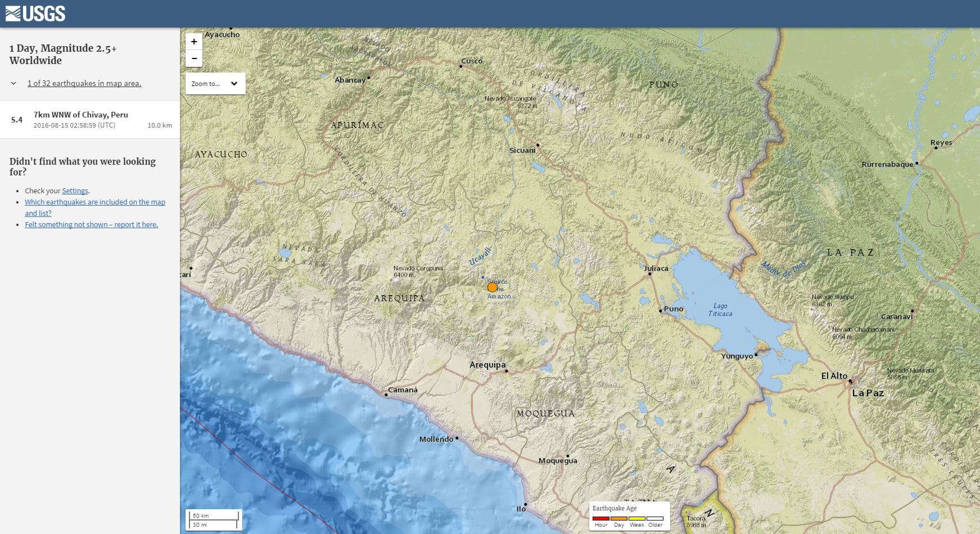Click the red Hour swatch in legend
Viewport: 980px width, 534px height.
coord(601,518)
